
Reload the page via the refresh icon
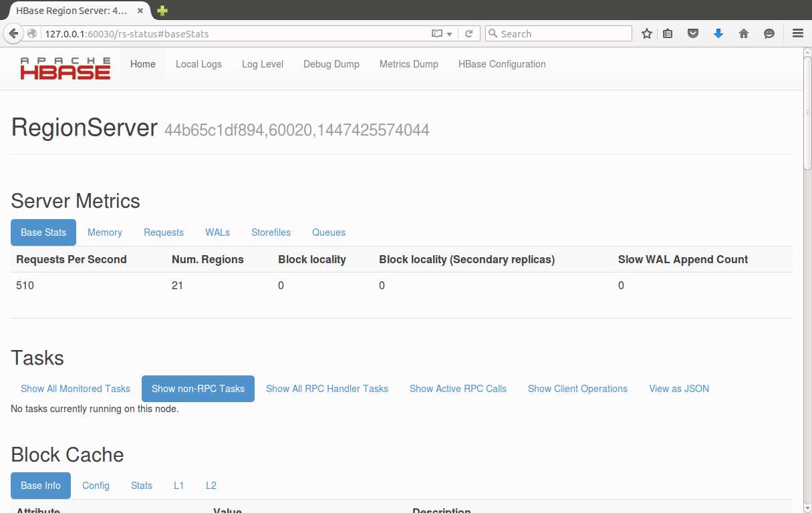[468, 33]
